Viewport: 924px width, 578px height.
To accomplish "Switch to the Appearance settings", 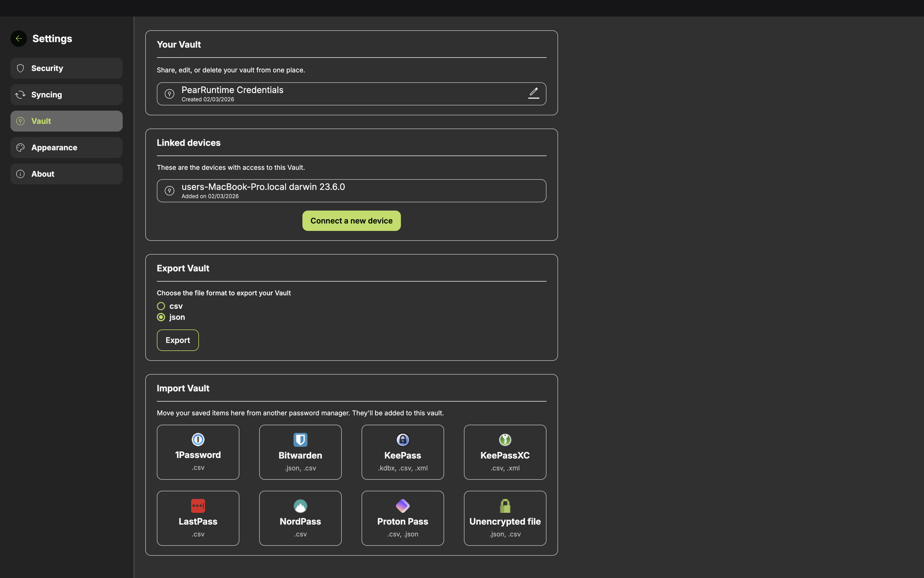I will pyautogui.click(x=67, y=148).
